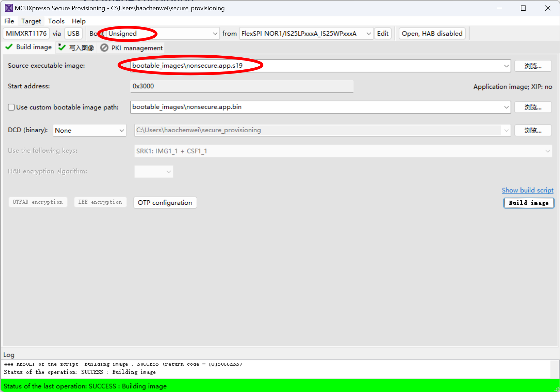The image size is (560, 392).
Task: Click the OTFAD encryption button
Action: [x=38, y=202]
